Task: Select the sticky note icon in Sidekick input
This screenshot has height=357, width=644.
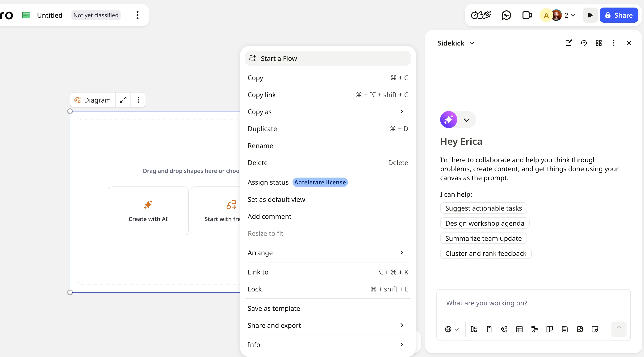Action: point(595,329)
